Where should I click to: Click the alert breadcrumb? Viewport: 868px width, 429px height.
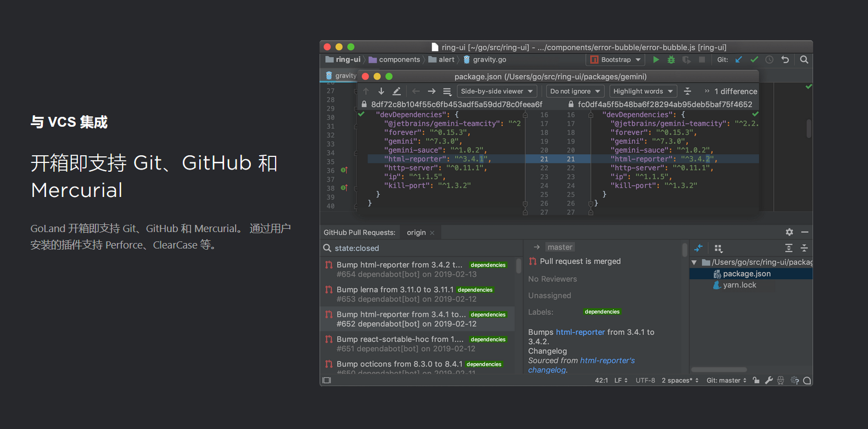[441, 60]
